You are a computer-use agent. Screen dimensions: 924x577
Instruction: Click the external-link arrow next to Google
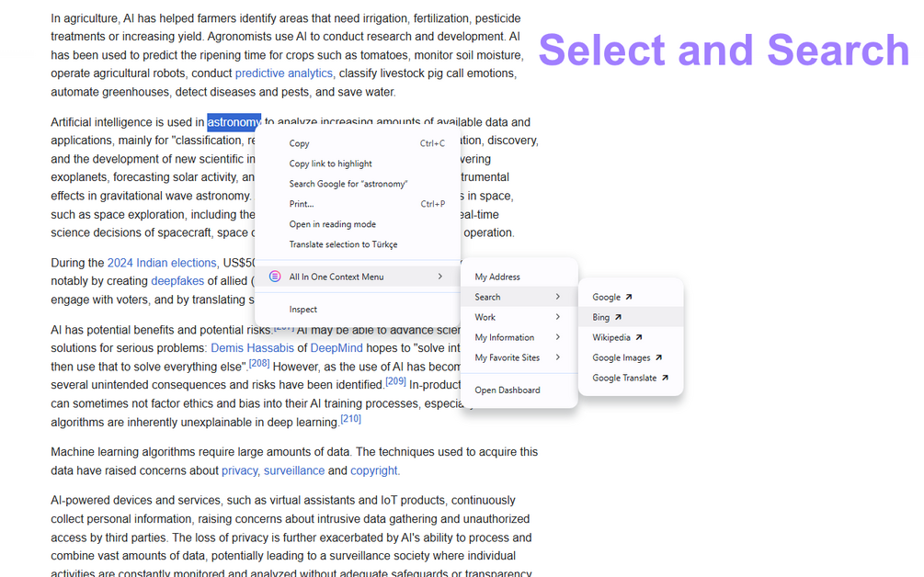629,297
